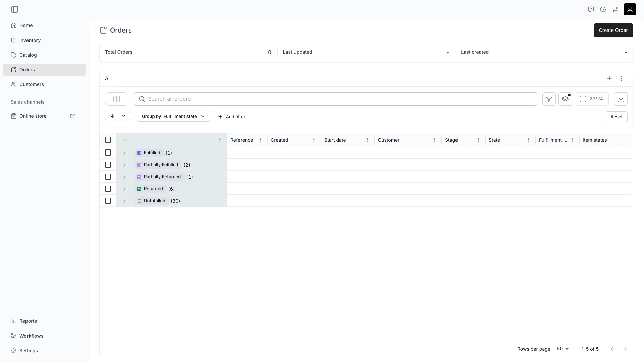Expand the Partially Fulfilled group
This screenshot has width=644, height=362.
pyautogui.click(x=124, y=165)
